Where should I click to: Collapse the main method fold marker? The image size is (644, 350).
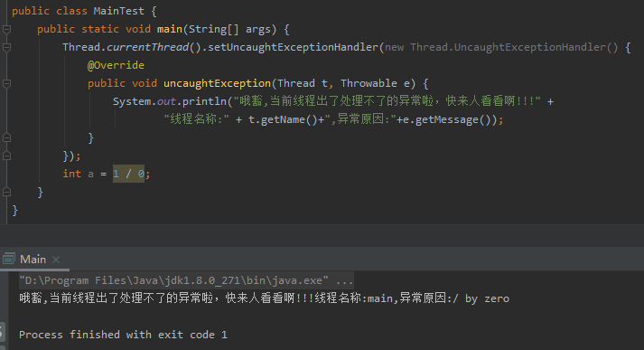[x=6, y=29]
